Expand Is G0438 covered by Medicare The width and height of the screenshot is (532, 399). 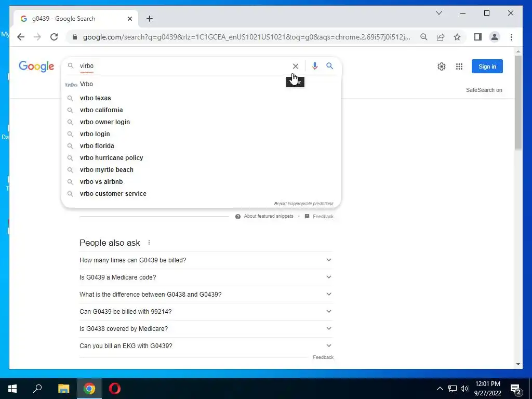pos(206,329)
